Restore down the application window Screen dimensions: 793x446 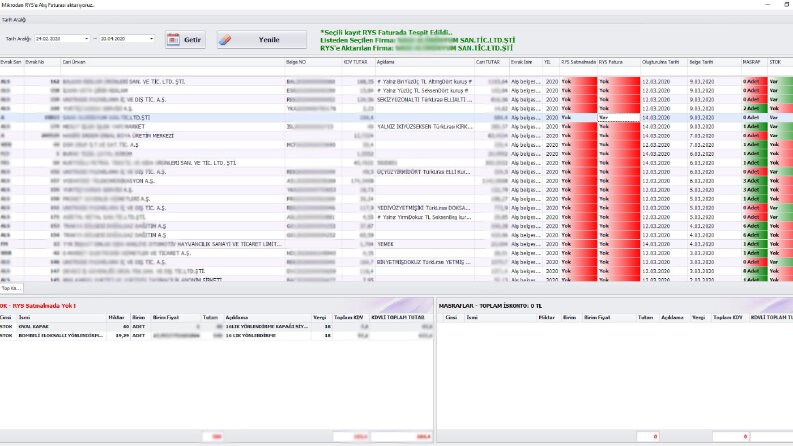tap(786, 5)
